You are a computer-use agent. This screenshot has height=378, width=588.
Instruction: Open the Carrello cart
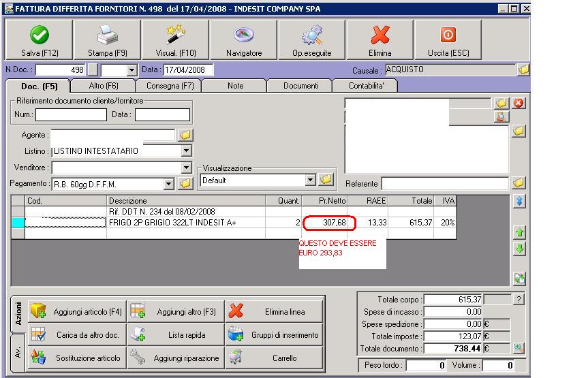click(x=274, y=358)
